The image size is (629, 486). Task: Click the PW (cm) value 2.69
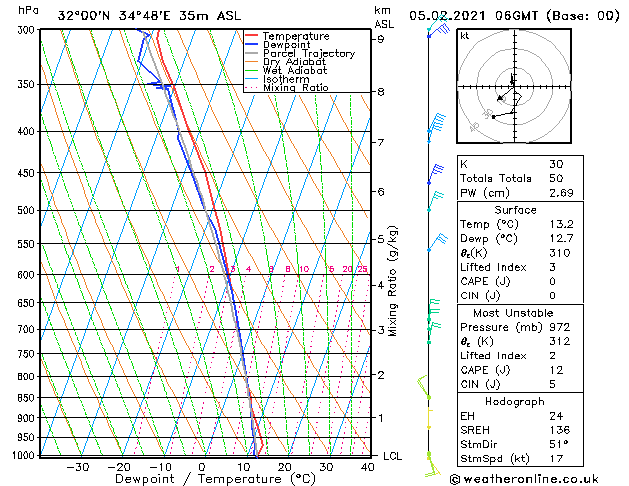pyautogui.click(x=561, y=192)
